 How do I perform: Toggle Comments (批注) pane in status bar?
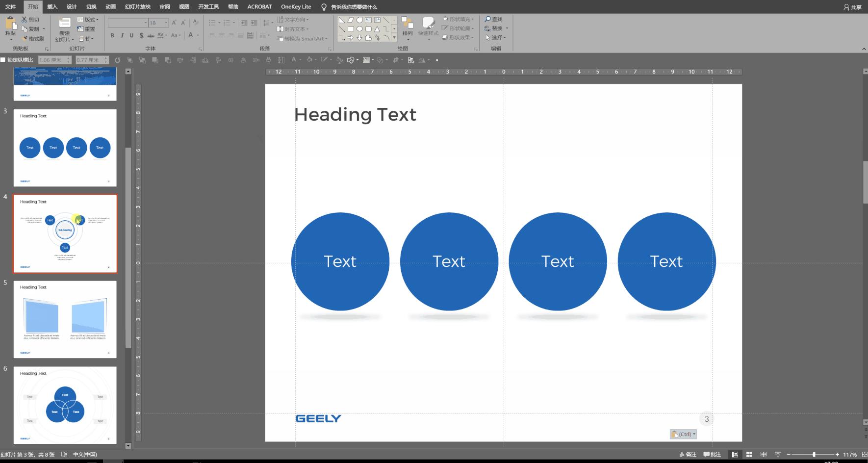coord(712,455)
